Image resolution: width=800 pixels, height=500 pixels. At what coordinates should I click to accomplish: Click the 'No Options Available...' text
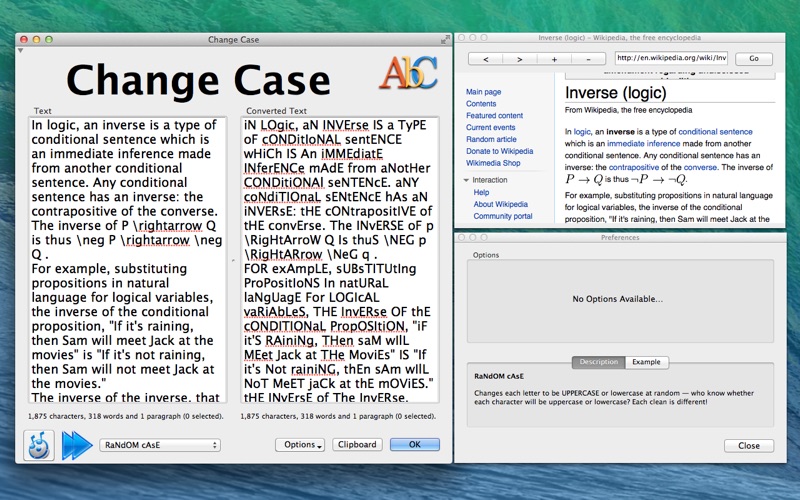(617, 299)
